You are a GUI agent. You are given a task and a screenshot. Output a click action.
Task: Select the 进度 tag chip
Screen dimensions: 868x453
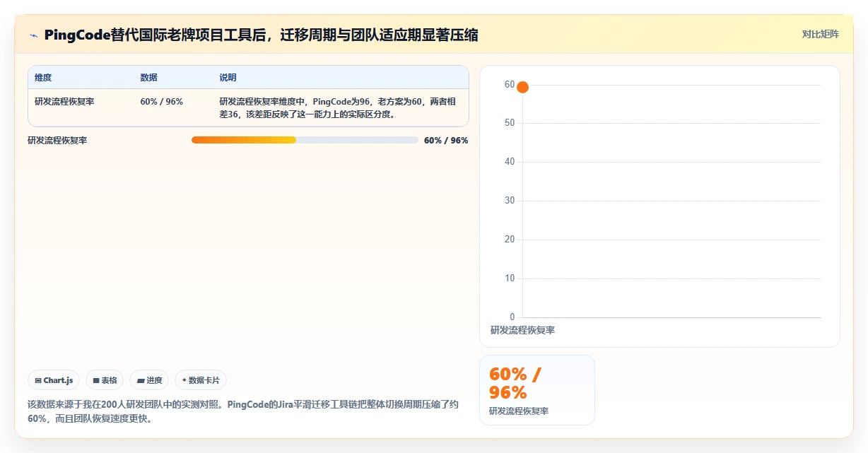[x=149, y=380]
